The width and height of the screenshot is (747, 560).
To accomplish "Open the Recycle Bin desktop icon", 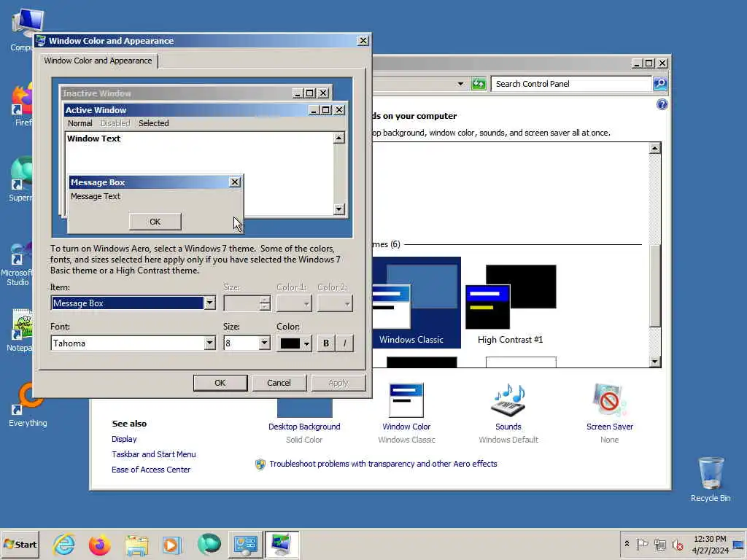I will 711,479.
